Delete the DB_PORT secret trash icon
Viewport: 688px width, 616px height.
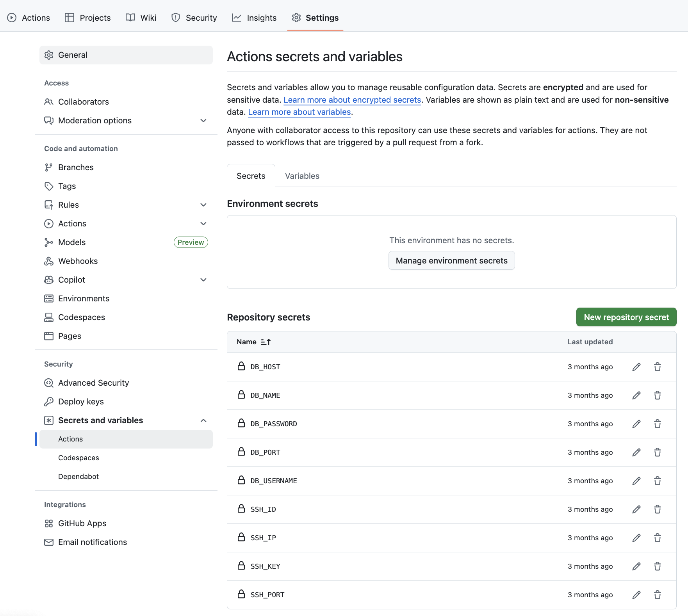[658, 452]
